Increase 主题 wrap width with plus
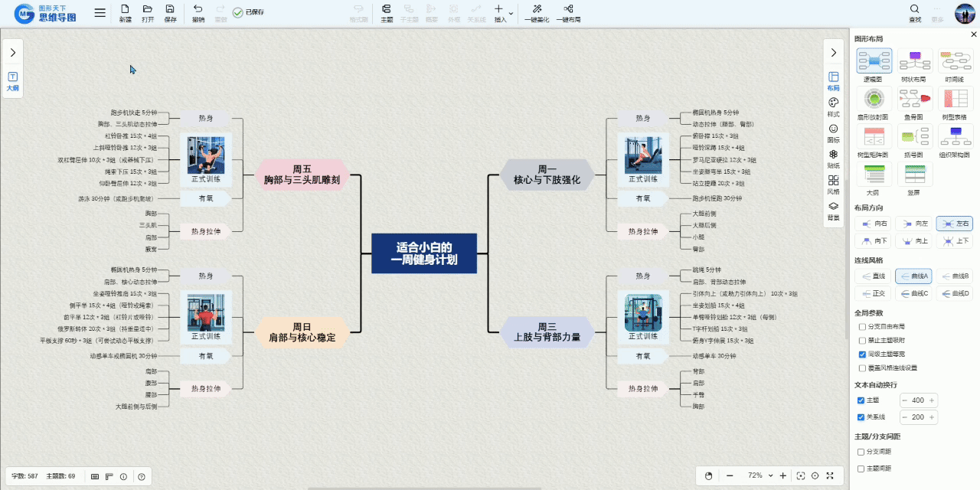Screen dimensions: 980x490 pyautogui.click(x=932, y=400)
